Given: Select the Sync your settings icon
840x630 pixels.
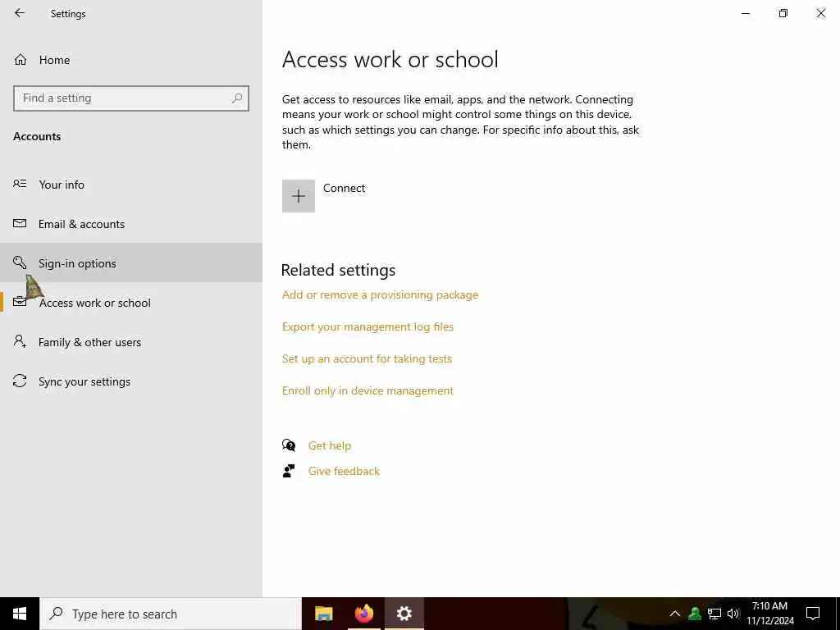Looking at the screenshot, I should [x=20, y=381].
